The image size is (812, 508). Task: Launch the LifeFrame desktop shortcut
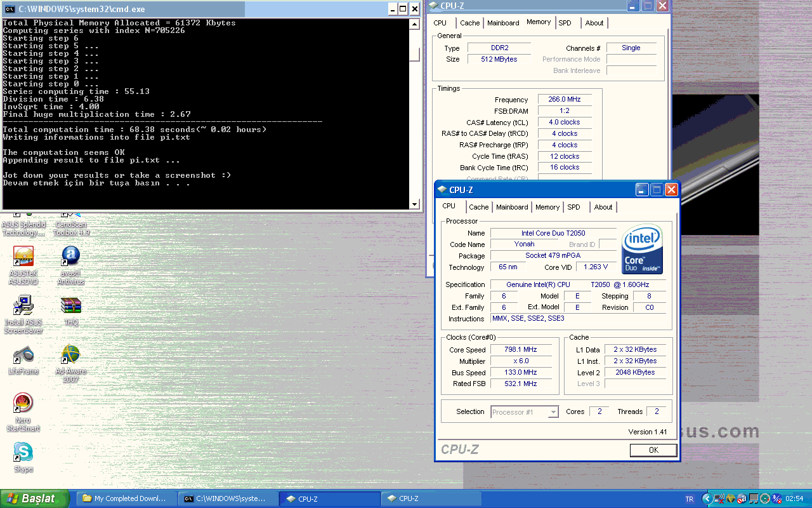pos(23,360)
